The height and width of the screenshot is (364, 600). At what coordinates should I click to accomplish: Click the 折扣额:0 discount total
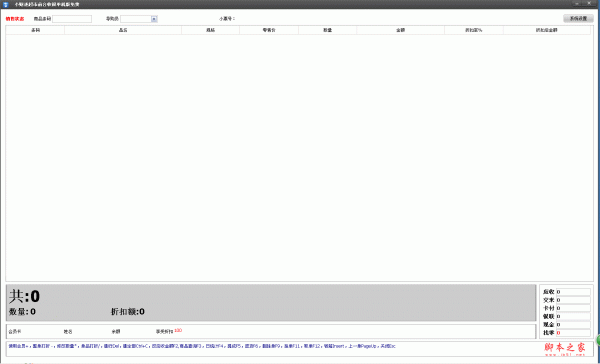point(128,312)
